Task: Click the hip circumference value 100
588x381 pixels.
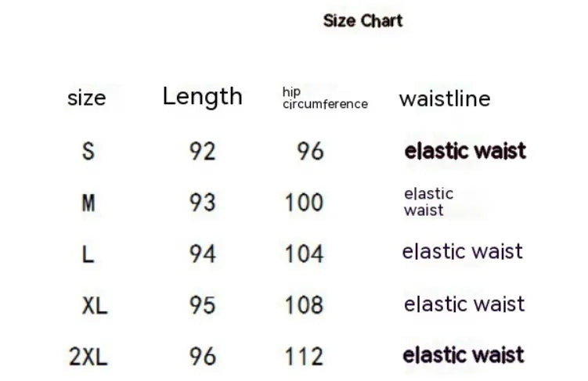Action: pos(304,203)
